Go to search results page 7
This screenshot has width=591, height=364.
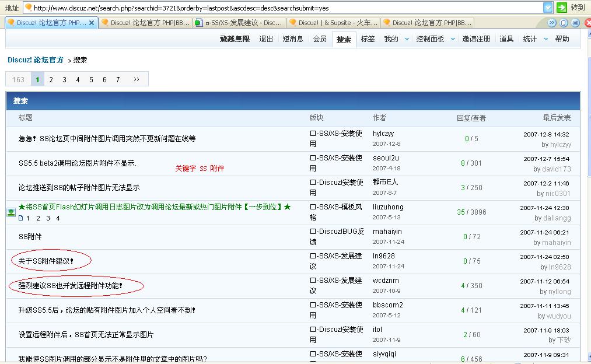(x=118, y=79)
